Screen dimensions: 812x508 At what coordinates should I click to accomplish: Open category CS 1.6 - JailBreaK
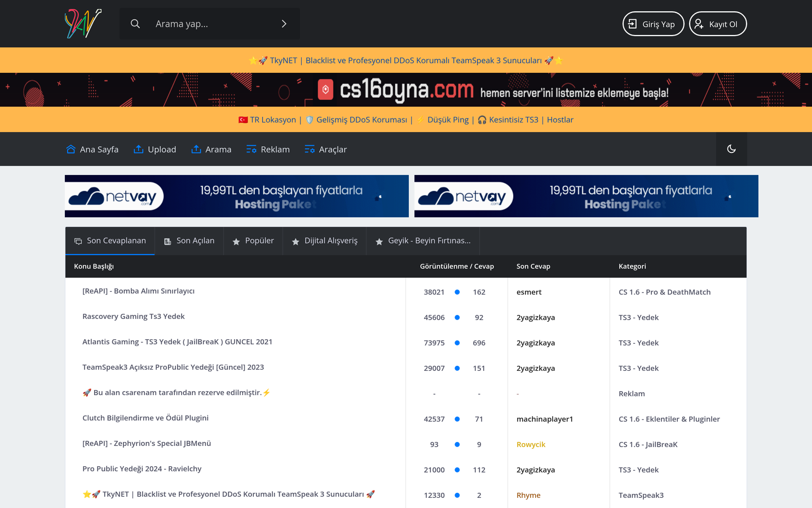[x=648, y=444]
